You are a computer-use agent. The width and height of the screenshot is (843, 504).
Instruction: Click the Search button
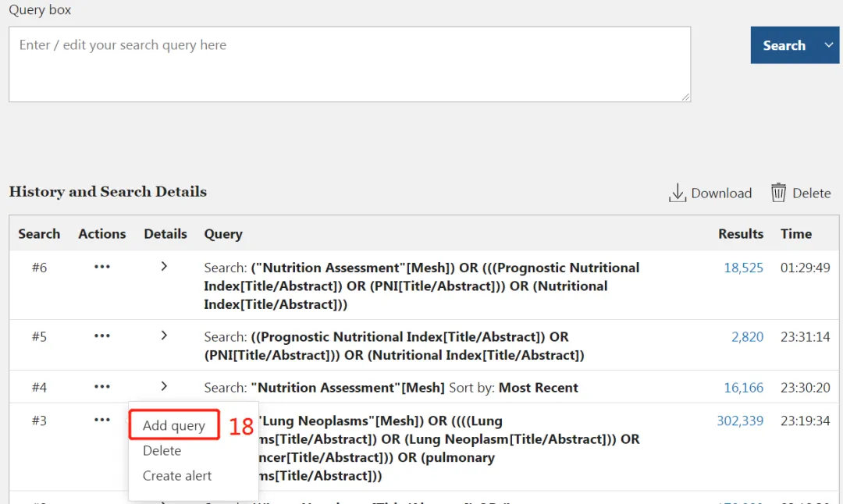click(x=784, y=45)
